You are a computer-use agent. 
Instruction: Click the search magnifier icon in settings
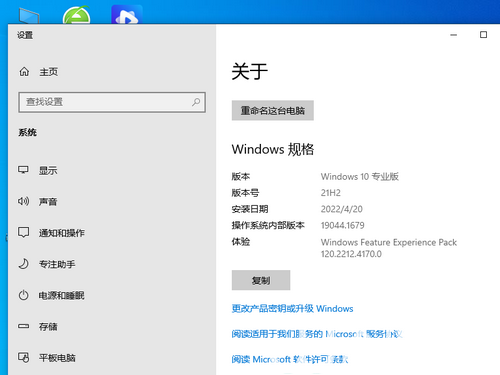[x=196, y=102]
